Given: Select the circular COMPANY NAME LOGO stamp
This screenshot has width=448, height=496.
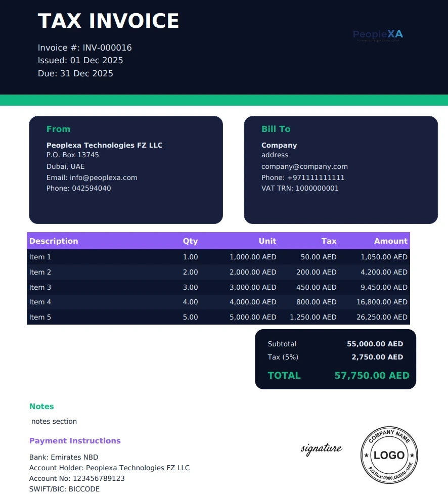Looking at the screenshot, I should [x=389, y=455].
